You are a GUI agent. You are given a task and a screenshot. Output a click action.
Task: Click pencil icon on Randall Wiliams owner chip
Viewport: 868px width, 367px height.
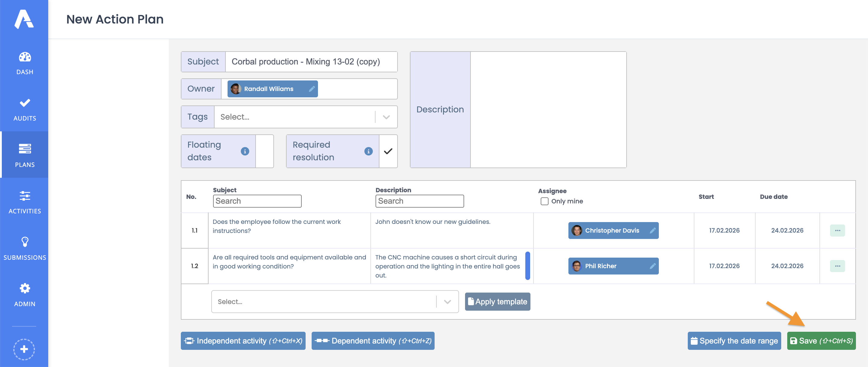pyautogui.click(x=312, y=89)
